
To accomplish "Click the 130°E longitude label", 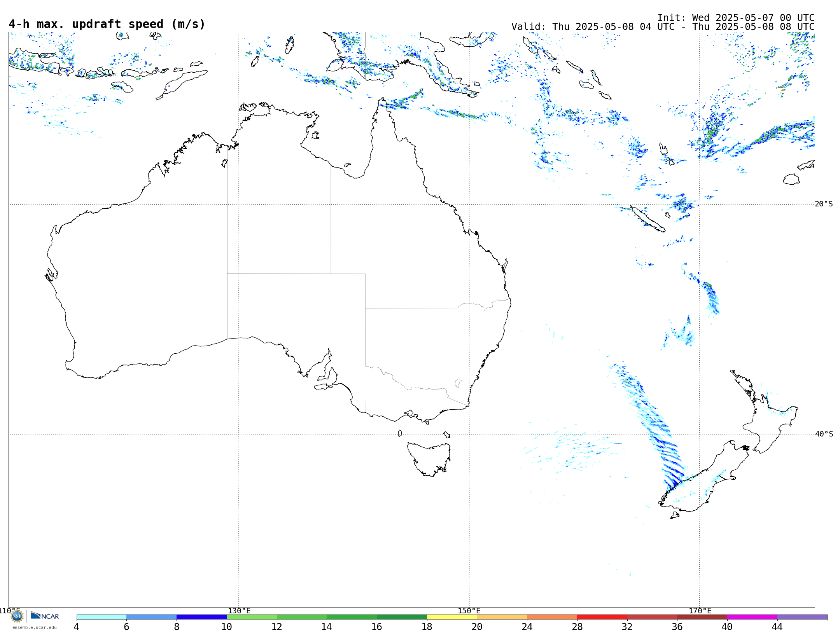I will 239,611.
